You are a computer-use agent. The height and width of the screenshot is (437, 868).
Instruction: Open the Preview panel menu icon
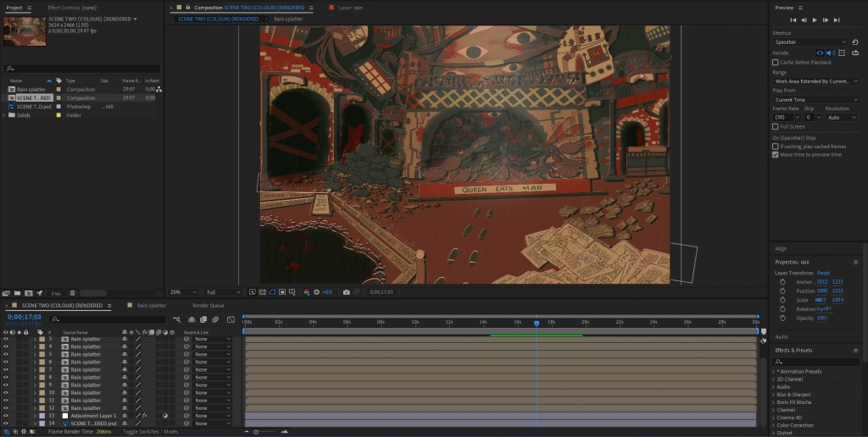tap(800, 8)
